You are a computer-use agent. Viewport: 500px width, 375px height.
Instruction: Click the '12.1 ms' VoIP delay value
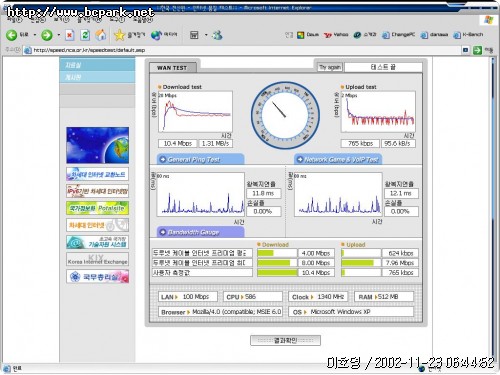(x=401, y=193)
